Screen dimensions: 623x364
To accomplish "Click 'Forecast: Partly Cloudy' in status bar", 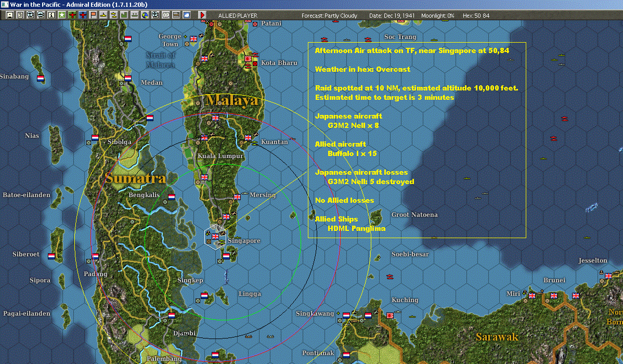I will 329,16.
